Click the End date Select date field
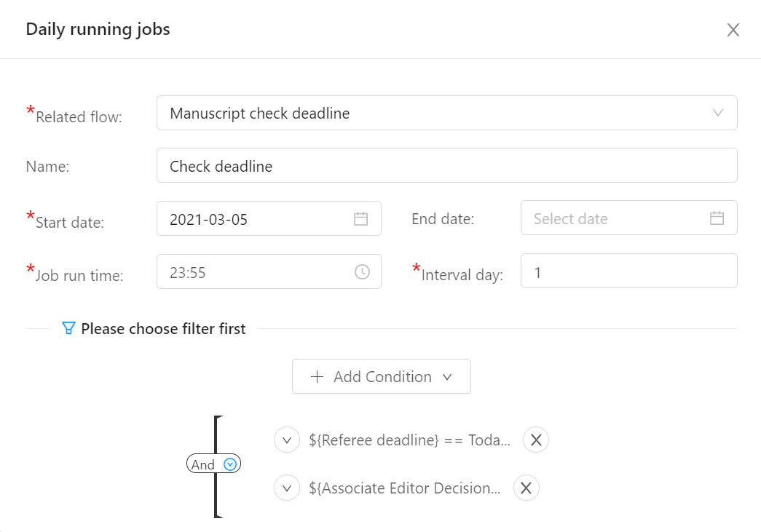This screenshot has width=761, height=532. tap(629, 218)
